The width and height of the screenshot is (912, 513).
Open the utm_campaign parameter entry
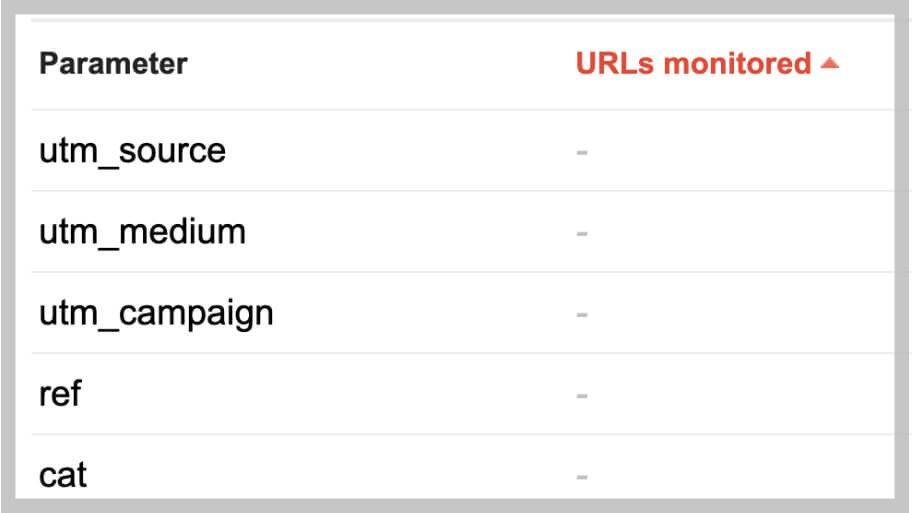(x=156, y=314)
